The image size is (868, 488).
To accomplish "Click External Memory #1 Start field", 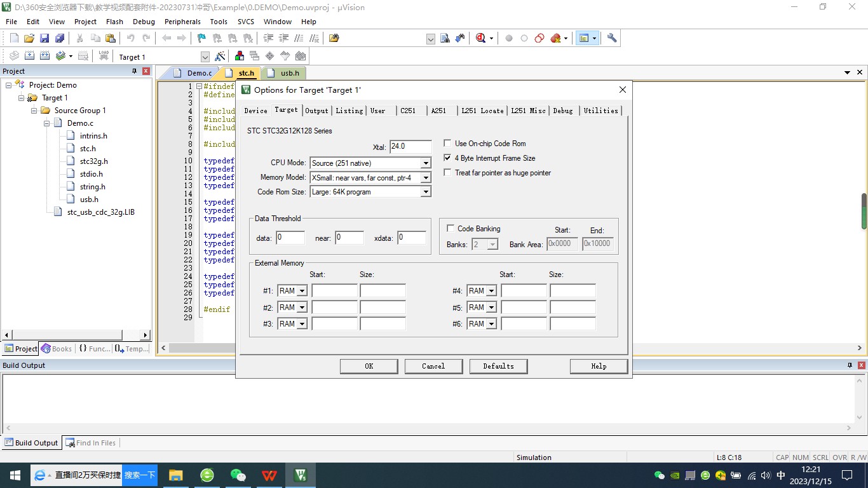I will [335, 291].
